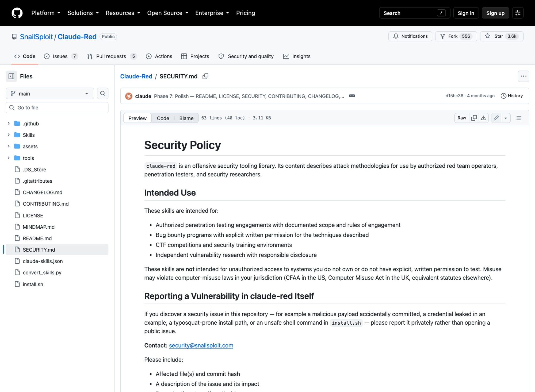The image size is (535, 392).
Task: Click the Raw button
Action: coord(462,118)
